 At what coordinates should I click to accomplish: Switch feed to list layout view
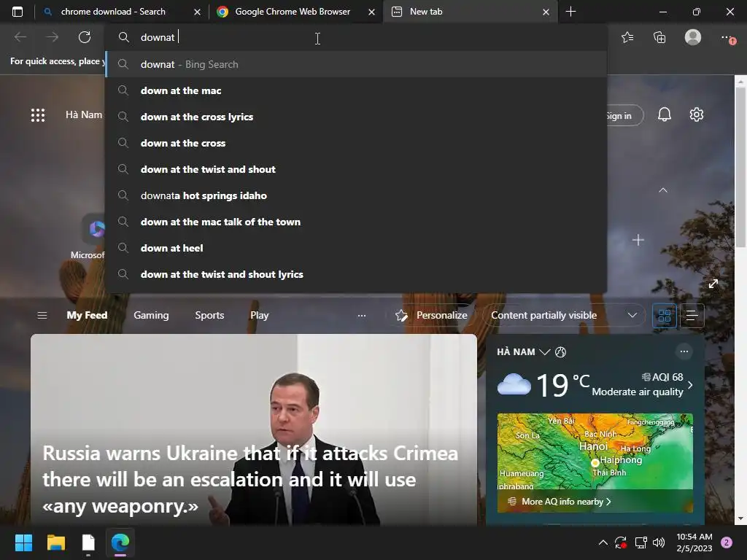[x=692, y=315]
